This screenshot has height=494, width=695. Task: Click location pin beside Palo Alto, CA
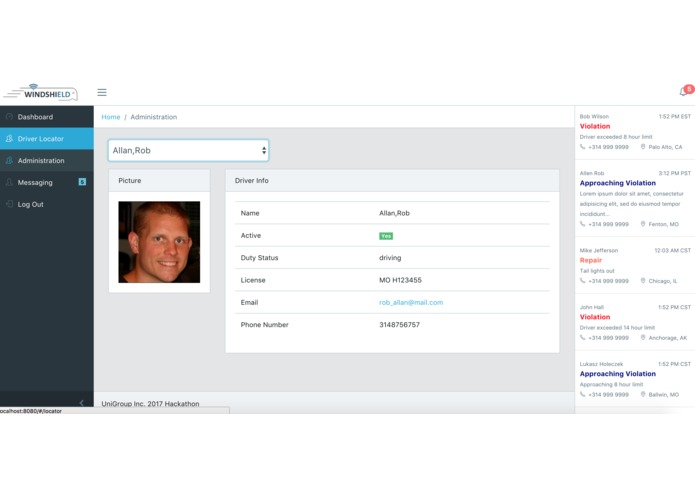(x=643, y=147)
